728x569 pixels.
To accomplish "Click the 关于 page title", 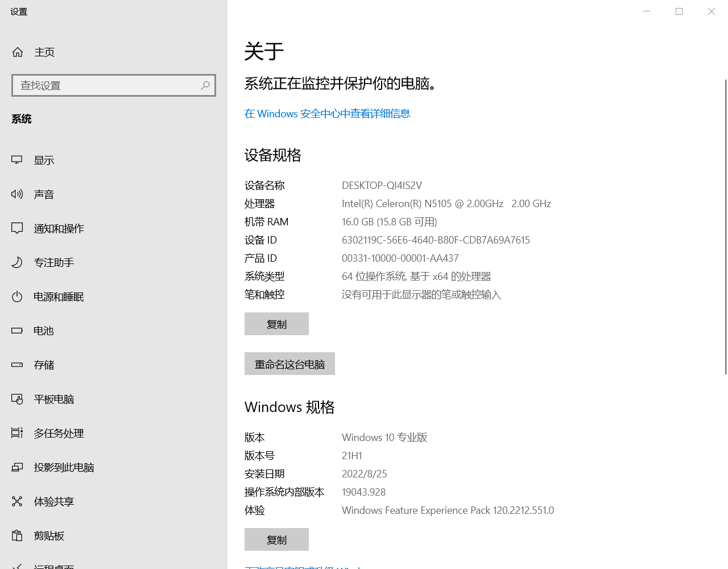I will (264, 51).
